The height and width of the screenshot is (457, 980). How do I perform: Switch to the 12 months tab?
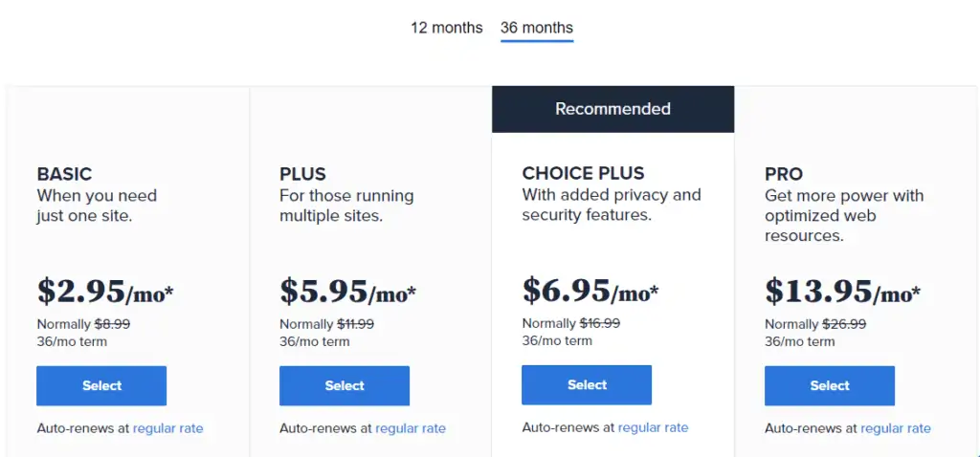[446, 28]
